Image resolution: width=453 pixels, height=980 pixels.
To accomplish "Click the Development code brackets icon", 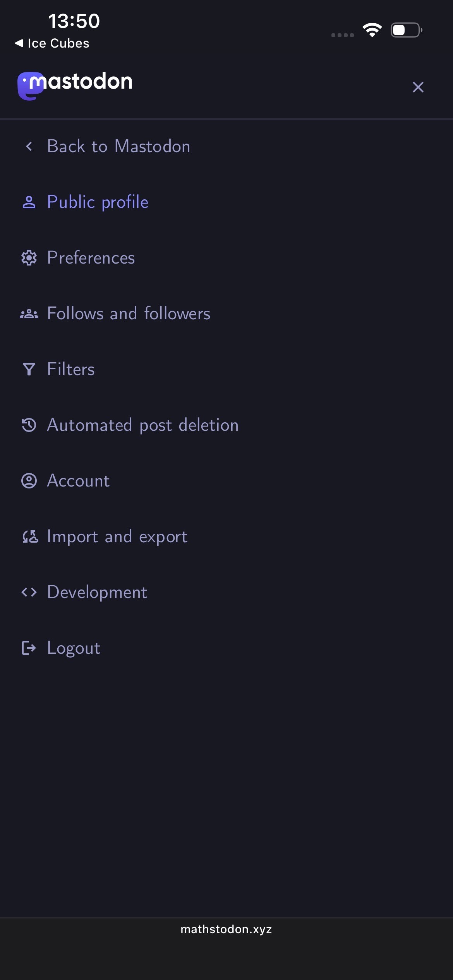I will pyautogui.click(x=29, y=592).
